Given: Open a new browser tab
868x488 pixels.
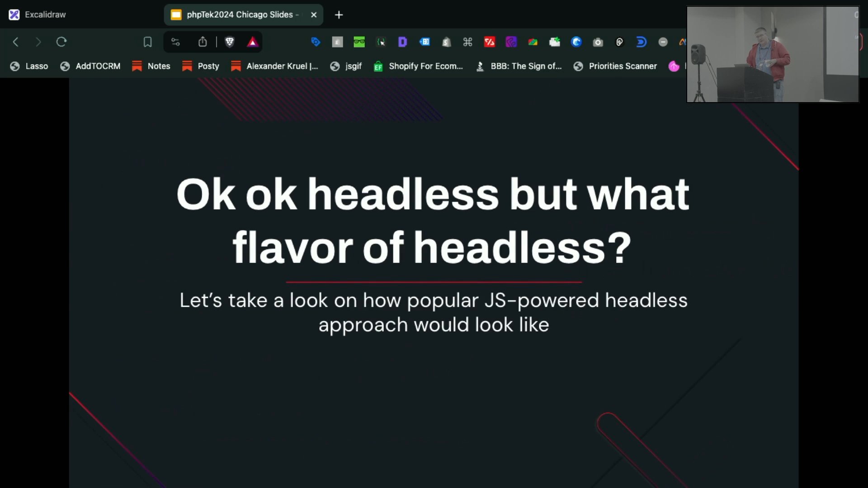Looking at the screenshot, I should pos(339,15).
